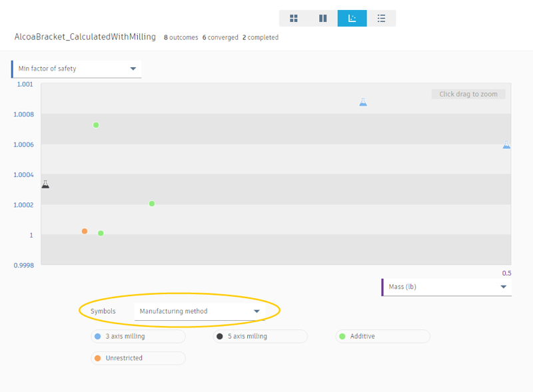Click the AlcoaBracket_CalculatedWithMilling study title
This screenshot has width=533, height=392.
point(85,37)
